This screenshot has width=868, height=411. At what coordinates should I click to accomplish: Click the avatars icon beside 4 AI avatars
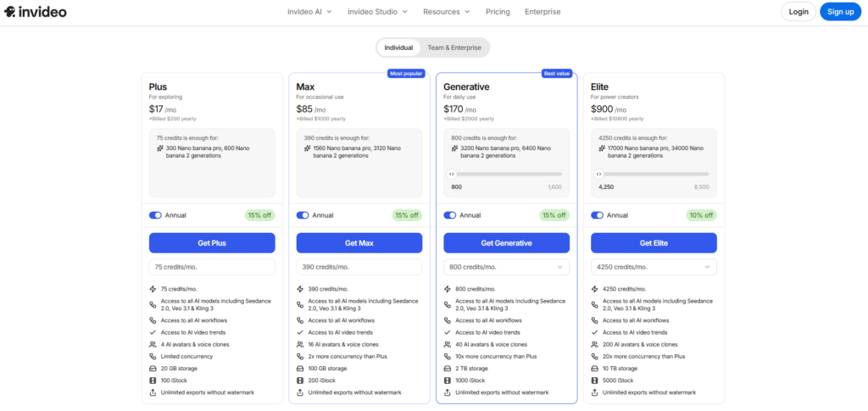click(153, 344)
